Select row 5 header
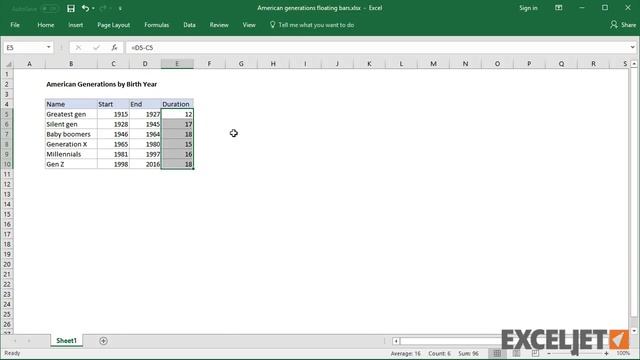The height and width of the screenshot is (360, 640). [x=7, y=114]
